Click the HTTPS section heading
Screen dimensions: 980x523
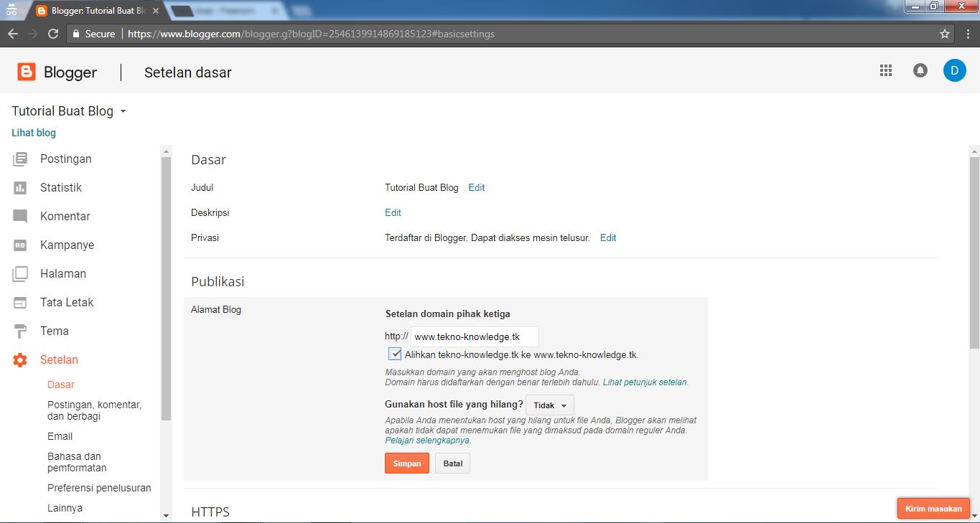pos(210,512)
